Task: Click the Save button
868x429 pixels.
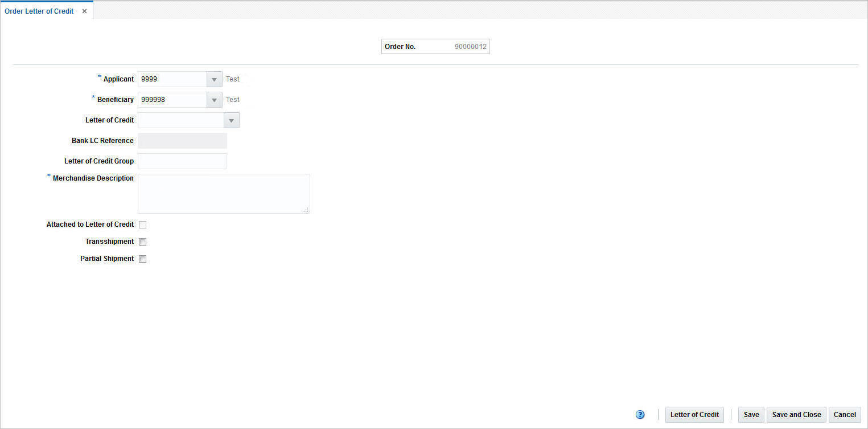Action: coord(751,415)
